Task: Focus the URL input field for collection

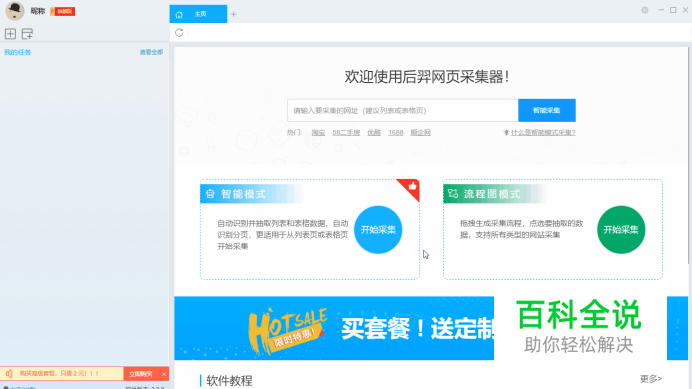Action: point(402,110)
